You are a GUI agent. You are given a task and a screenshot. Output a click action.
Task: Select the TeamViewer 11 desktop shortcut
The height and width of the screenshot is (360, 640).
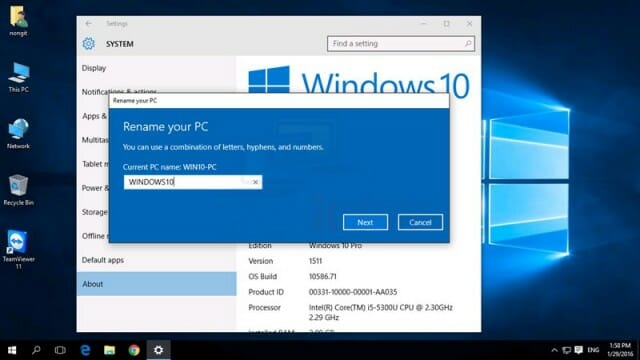coord(18,249)
